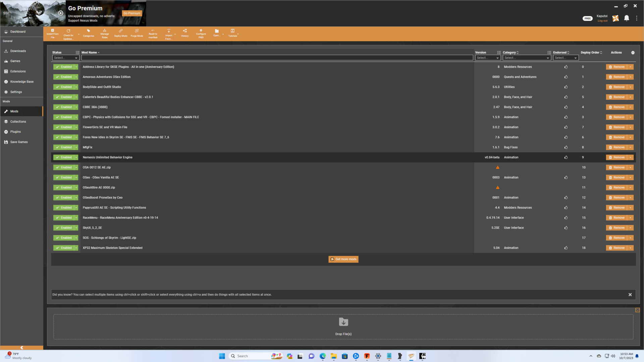
Task: Collapse sidebar with bottom arrow
Action: pos(22,348)
